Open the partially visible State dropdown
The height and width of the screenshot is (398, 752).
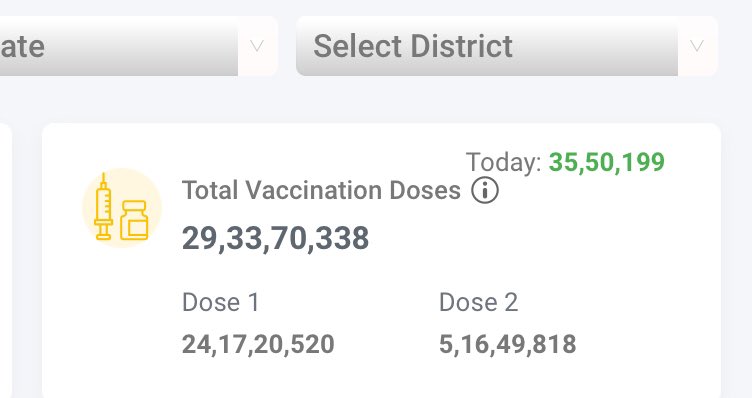tap(139, 46)
